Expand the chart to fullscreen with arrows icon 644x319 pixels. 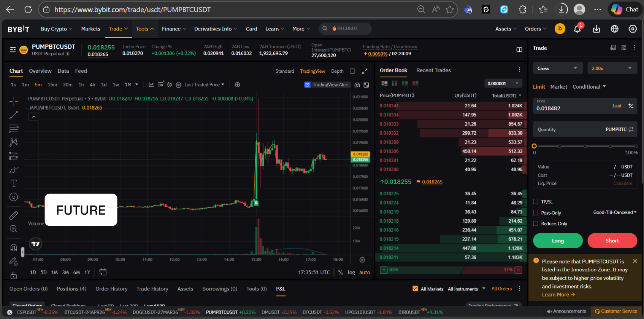point(365,71)
